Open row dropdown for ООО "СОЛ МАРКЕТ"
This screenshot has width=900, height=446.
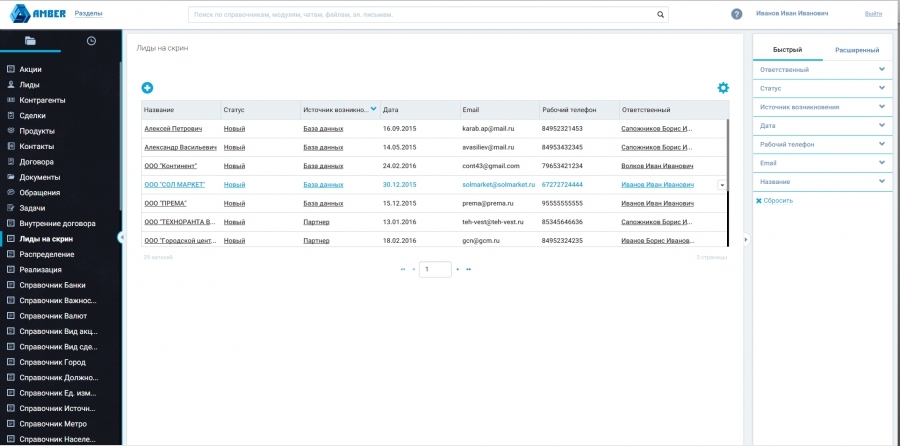722,185
